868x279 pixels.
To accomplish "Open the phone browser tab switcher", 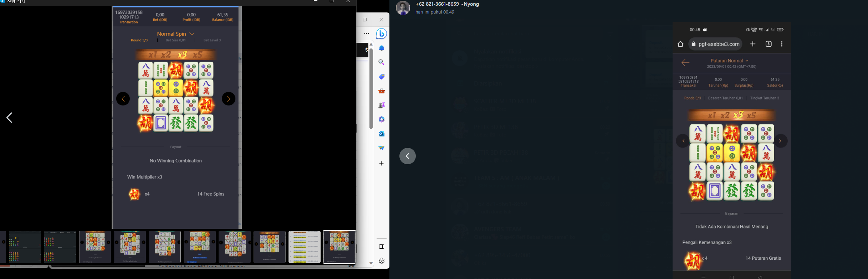I will point(769,44).
